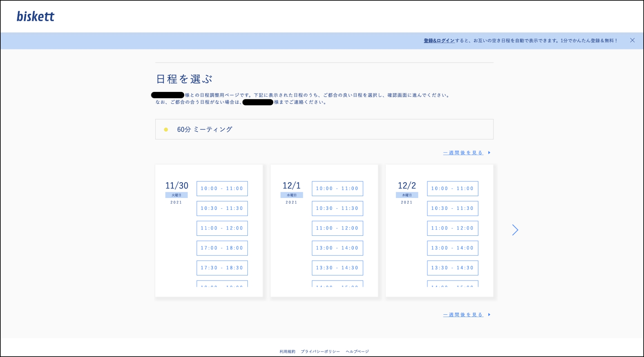
Task: Dismiss the registration banner with the X
Action: point(632,40)
